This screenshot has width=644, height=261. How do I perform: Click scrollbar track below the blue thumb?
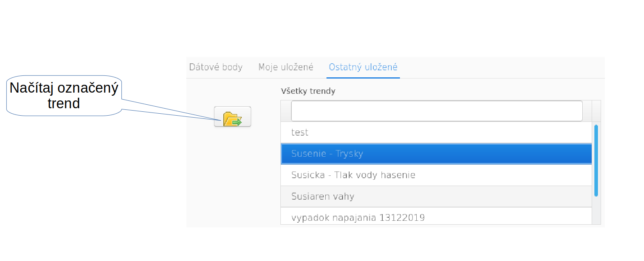tap(596, 211)
